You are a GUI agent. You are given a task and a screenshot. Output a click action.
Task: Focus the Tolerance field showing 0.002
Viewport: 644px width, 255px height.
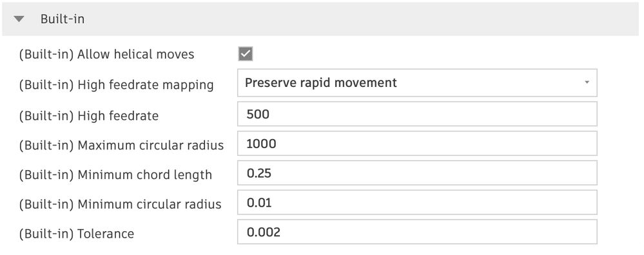tap(417, 232)
